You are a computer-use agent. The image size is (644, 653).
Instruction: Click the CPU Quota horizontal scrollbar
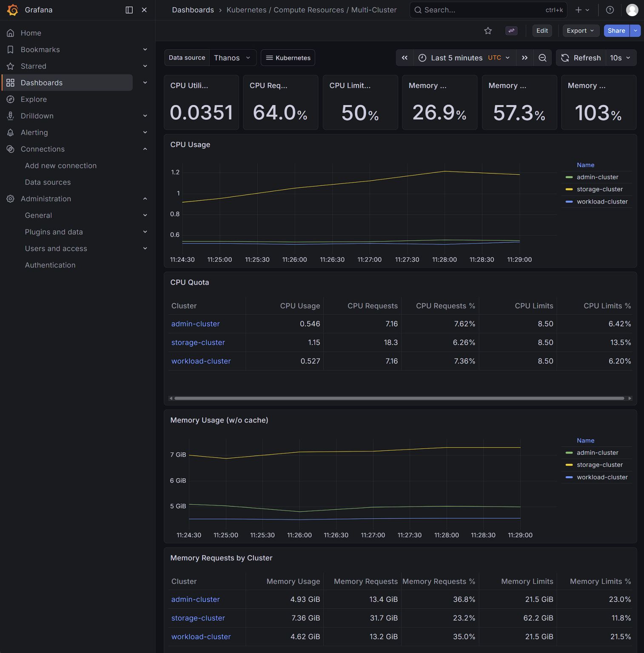click(x=399, y=398)
